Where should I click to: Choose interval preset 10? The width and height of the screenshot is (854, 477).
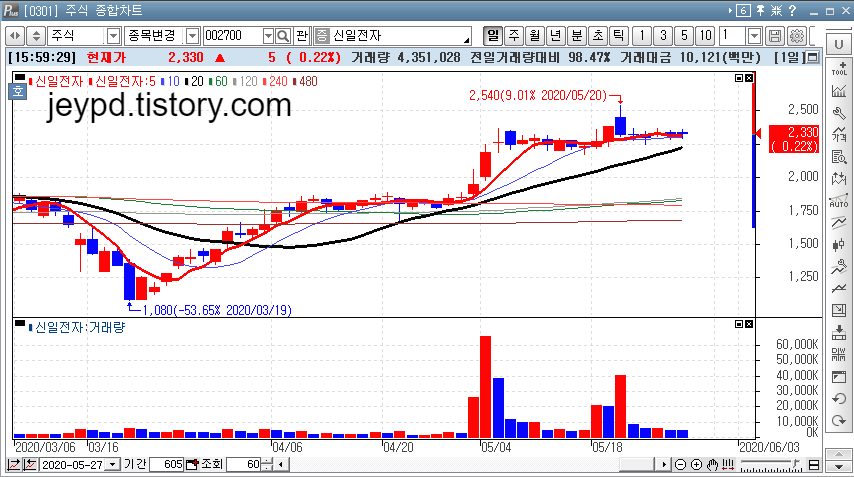[x=705, y=36]
